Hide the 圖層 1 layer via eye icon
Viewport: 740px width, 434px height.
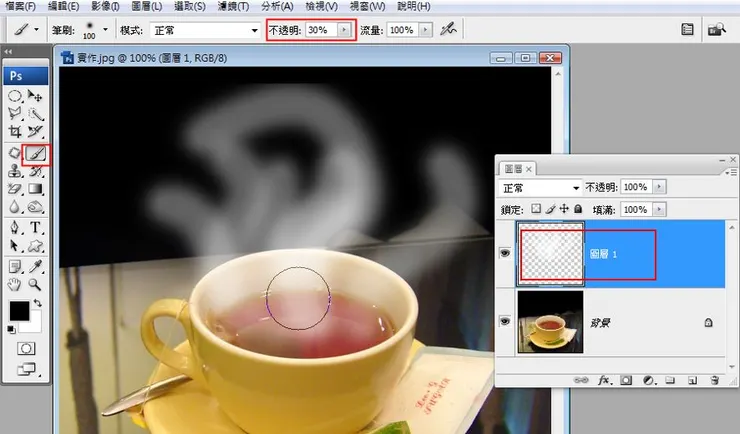pyautogui.click(x=506, y=255)
